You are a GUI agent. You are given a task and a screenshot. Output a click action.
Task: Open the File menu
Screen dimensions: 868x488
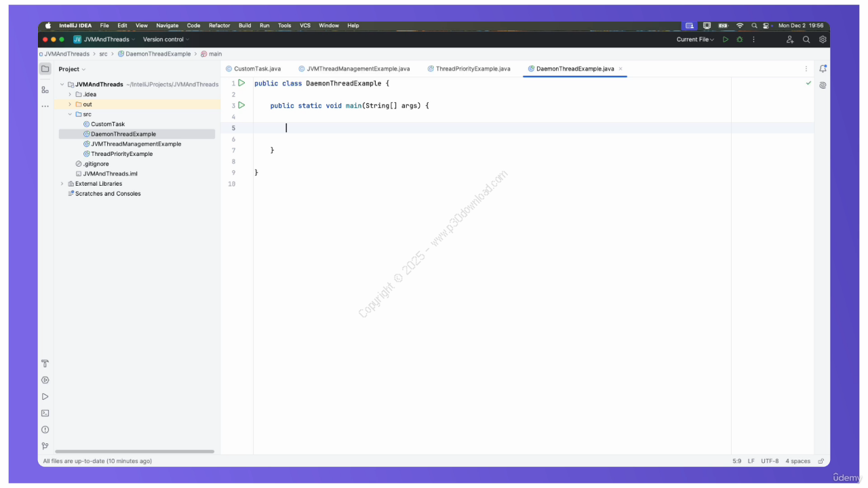104,26
